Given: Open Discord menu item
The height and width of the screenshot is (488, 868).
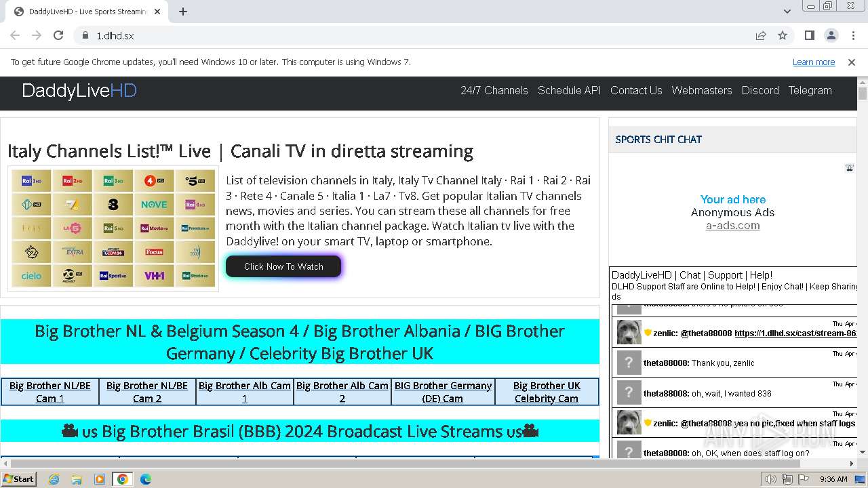Looking at the screenshot, I should [760, 91].
